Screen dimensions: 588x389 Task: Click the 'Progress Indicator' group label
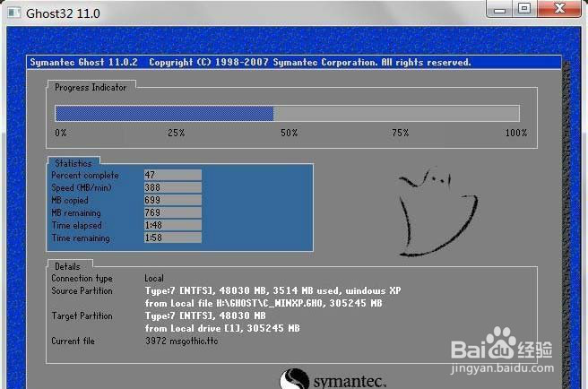[x=91, y=88]
